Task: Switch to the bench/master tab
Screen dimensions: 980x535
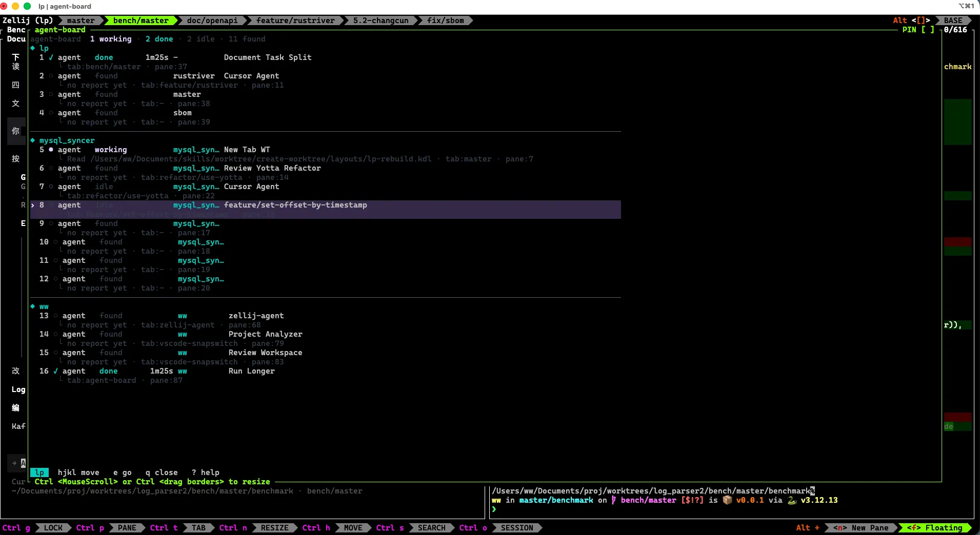Action: click(141, 20)
